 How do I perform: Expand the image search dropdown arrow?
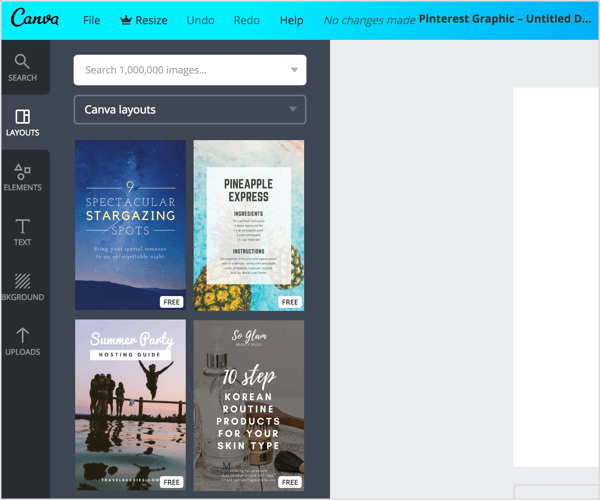click(293, 70)
